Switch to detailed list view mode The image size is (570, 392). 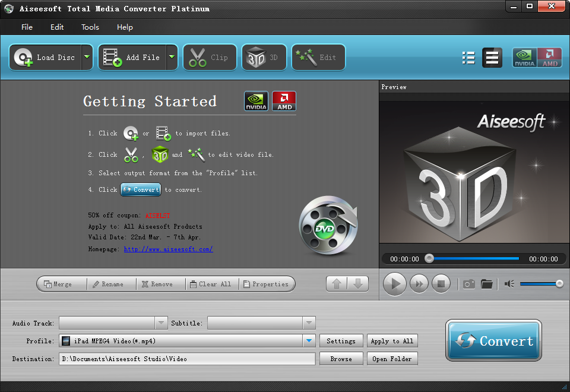(468, 58)
